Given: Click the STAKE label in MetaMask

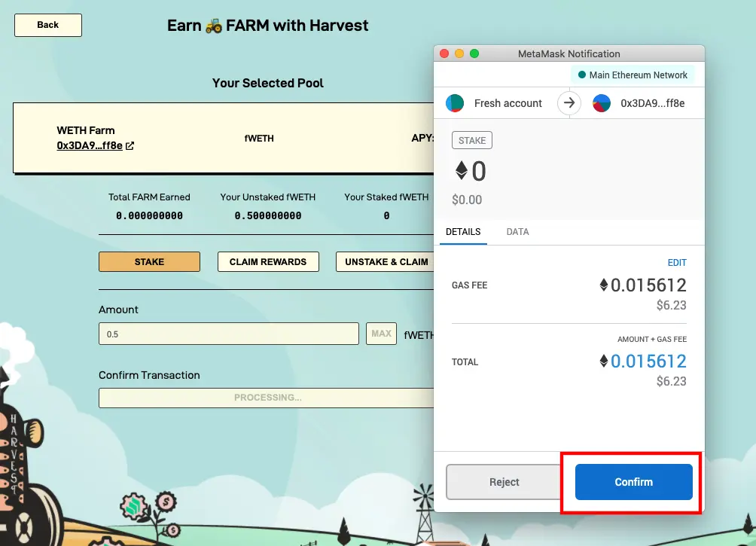Looking at the screenshot, I should [472, 140].
